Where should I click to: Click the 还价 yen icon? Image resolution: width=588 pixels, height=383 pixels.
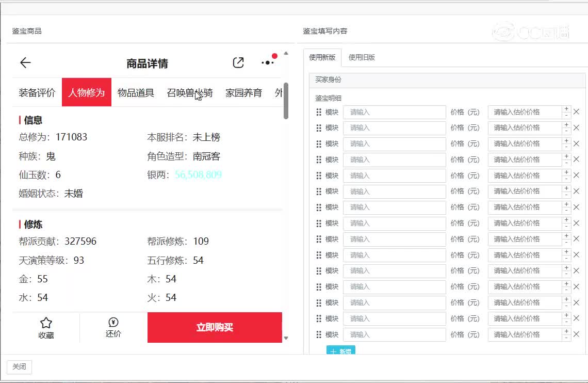(113, 323)
